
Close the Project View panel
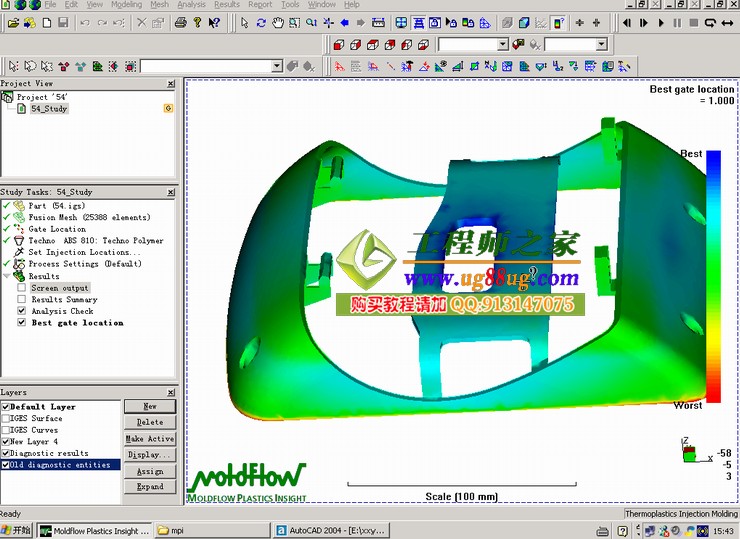tap(171, 84)
